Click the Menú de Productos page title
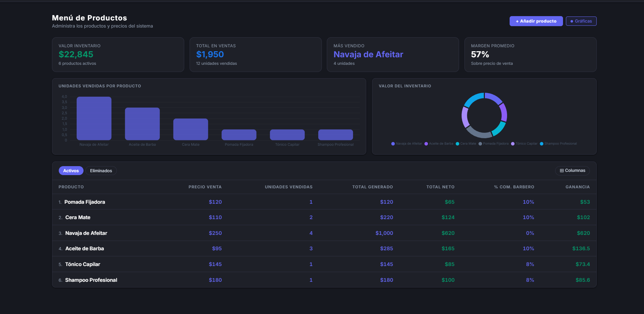The image size is (644, 314). [x=90, y=18]
